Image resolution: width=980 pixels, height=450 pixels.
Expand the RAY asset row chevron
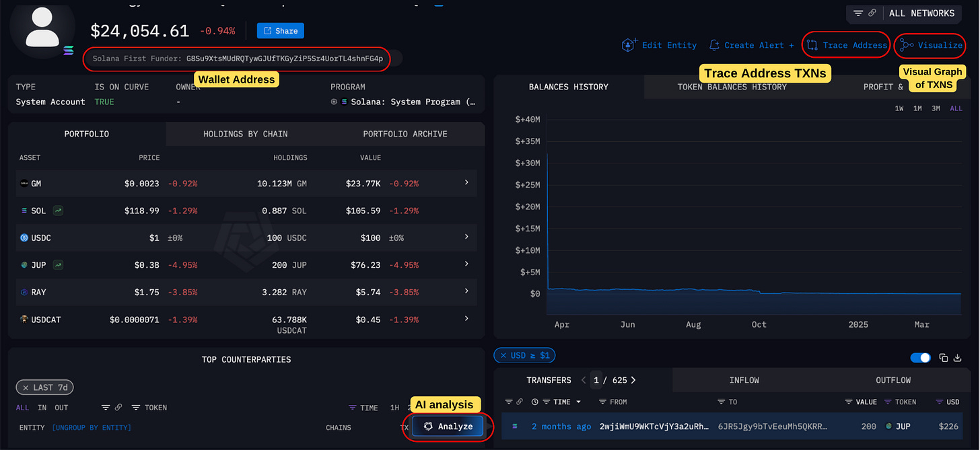(466, 291)
